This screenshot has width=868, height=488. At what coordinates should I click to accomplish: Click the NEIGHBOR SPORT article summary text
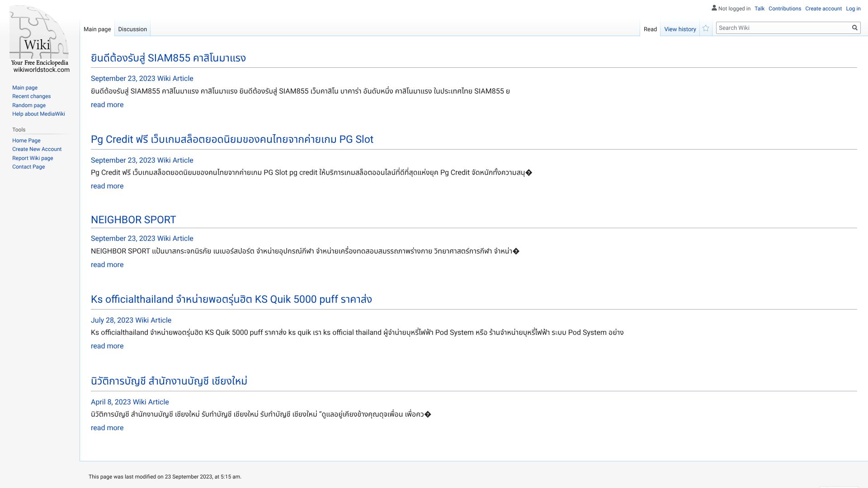coord(305,251)
